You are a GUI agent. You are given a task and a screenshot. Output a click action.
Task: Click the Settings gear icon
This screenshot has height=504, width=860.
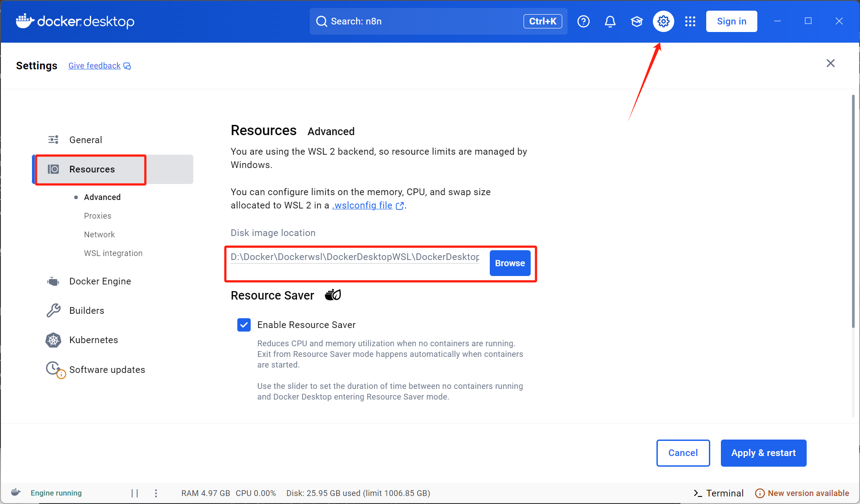664,21
